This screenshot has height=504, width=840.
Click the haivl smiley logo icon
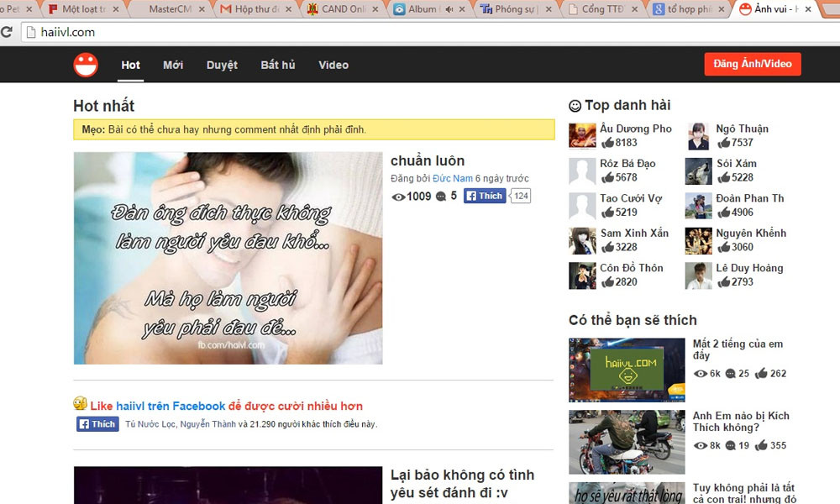click(x=86, y=65)
